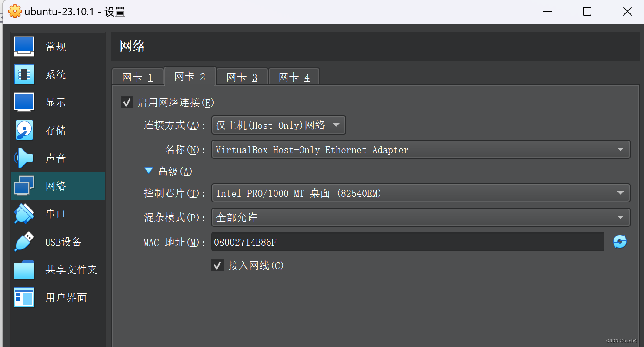
Task: Click the Serial Ports (串口) connector icon
Action: (x=24, y=214)
